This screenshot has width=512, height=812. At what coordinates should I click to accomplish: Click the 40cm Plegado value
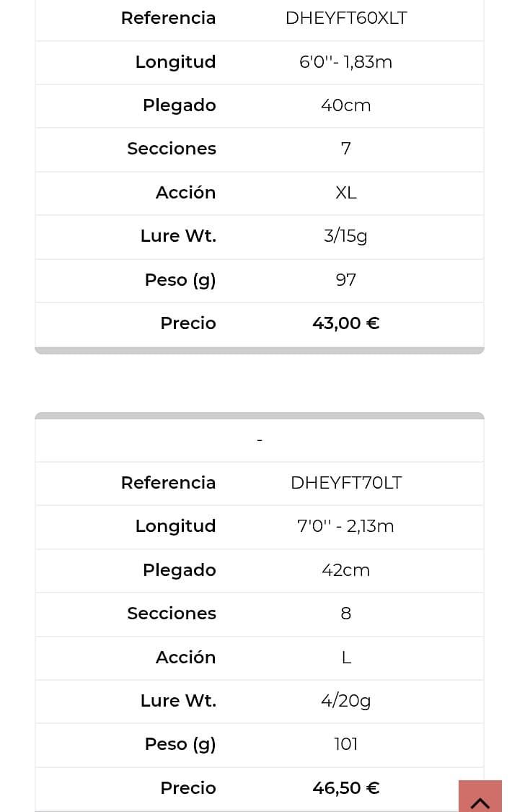tap(346, 105)
